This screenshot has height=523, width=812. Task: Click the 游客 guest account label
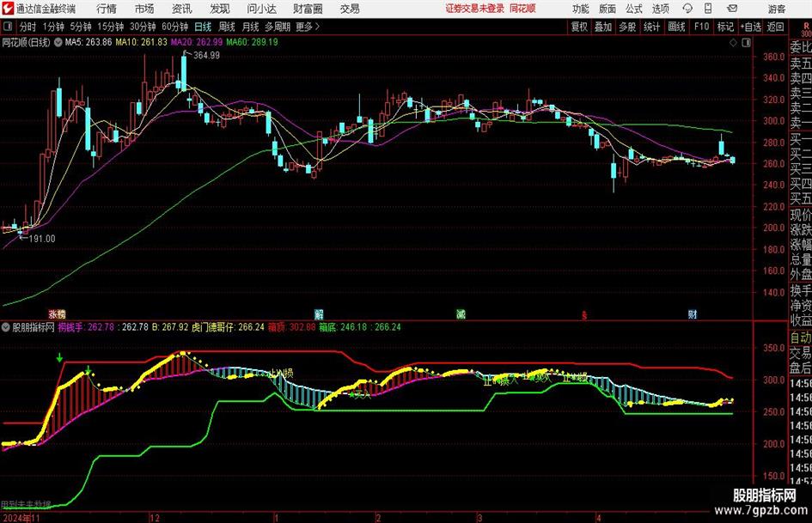coord(776,9)
